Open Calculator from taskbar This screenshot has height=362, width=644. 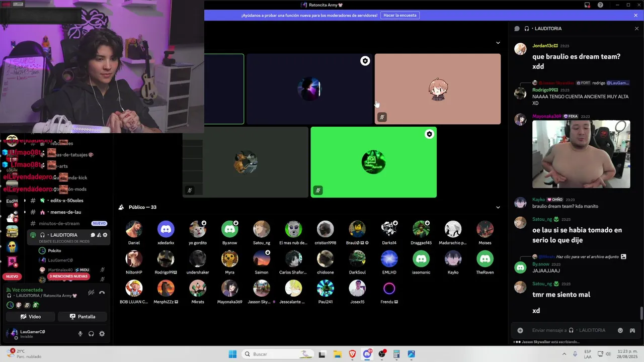tap(396, 354)
